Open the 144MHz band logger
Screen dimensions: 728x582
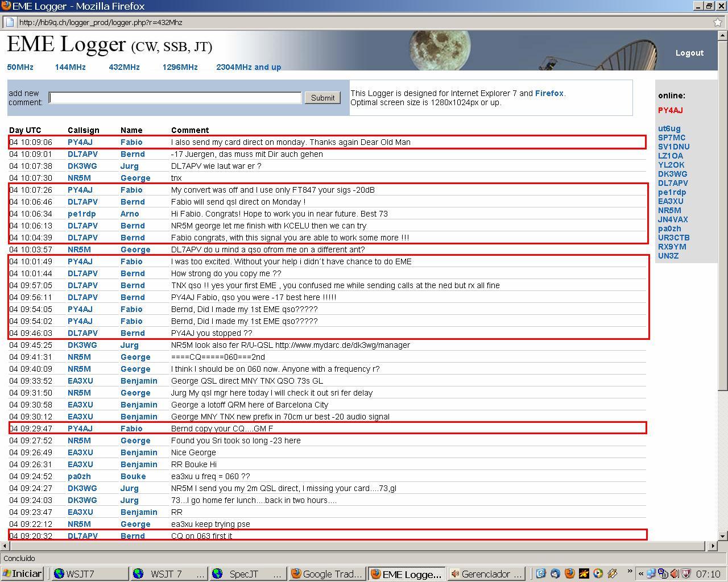pyautogui.click(x=70, y=67)
